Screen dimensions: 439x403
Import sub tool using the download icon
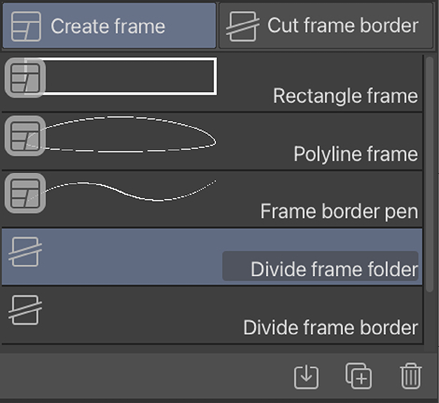[x=306, y=377]
